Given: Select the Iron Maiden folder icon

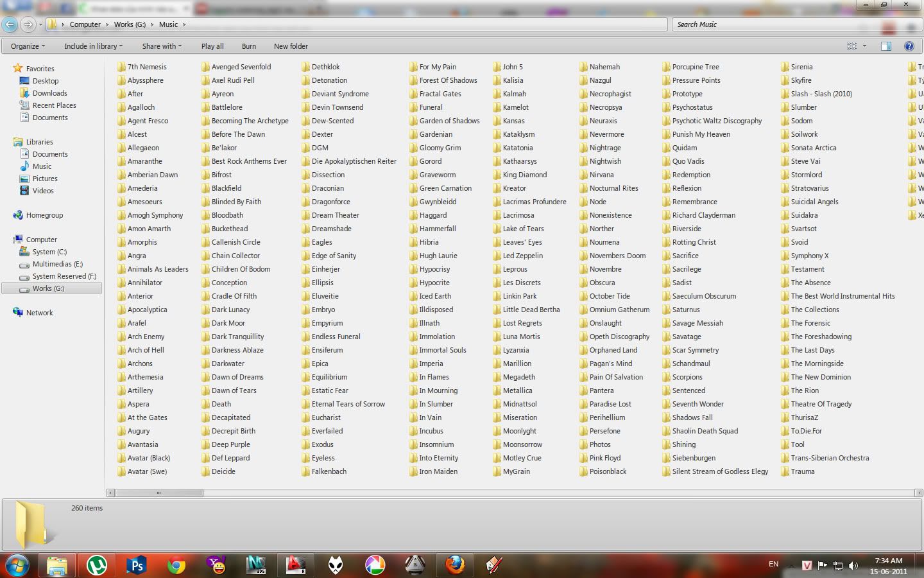Looking at the screenshot, I should [414, 471].
